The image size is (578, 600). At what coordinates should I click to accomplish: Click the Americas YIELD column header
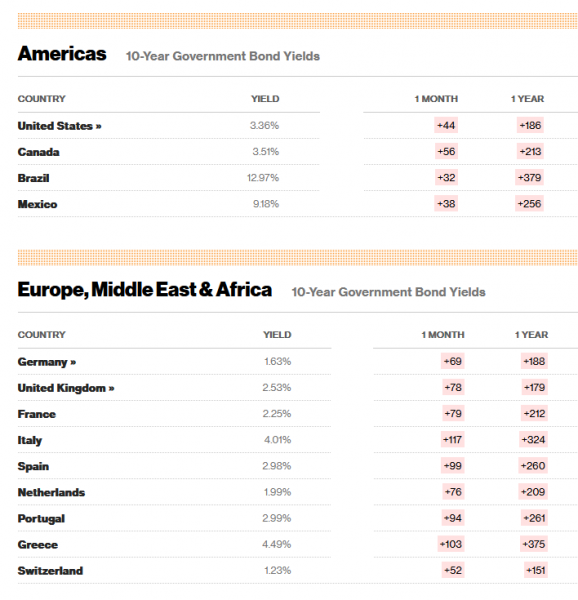(x=265, y=99)
